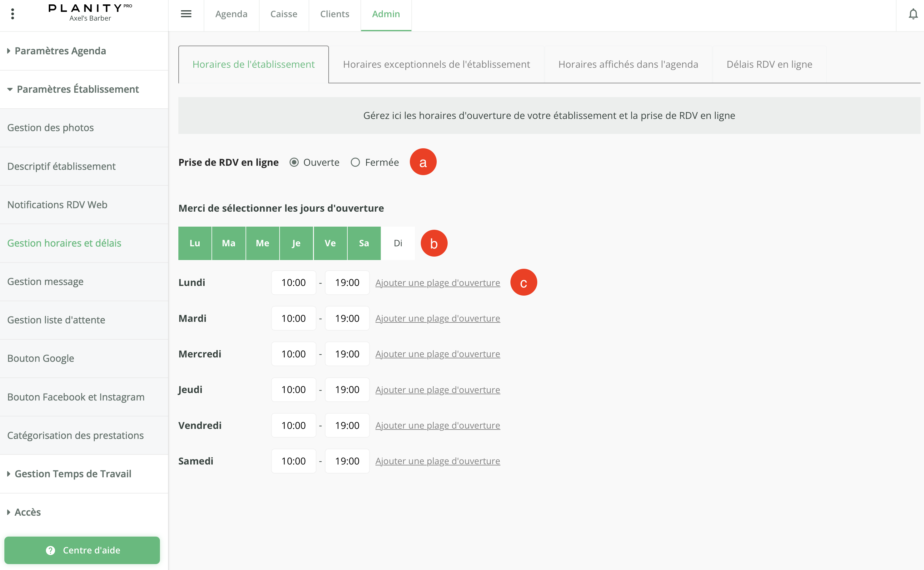
Task: Expand the Paramètres Agenda section
Action: click(x=60, y=51)
